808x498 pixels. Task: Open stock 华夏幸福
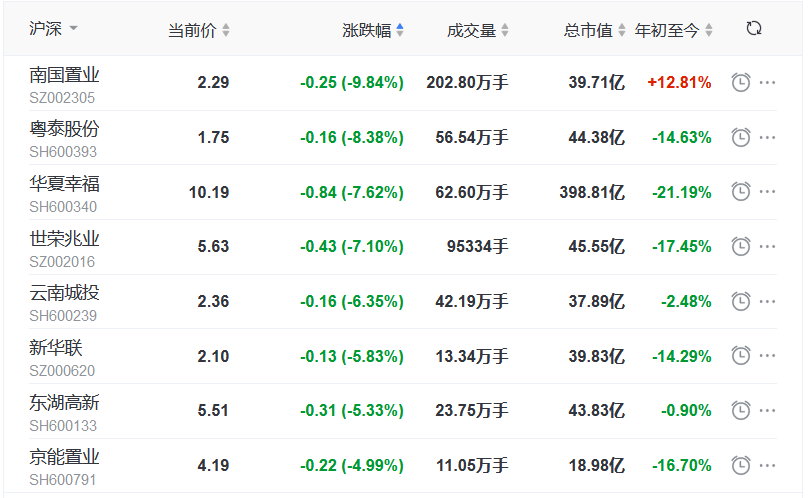[64, 184]
